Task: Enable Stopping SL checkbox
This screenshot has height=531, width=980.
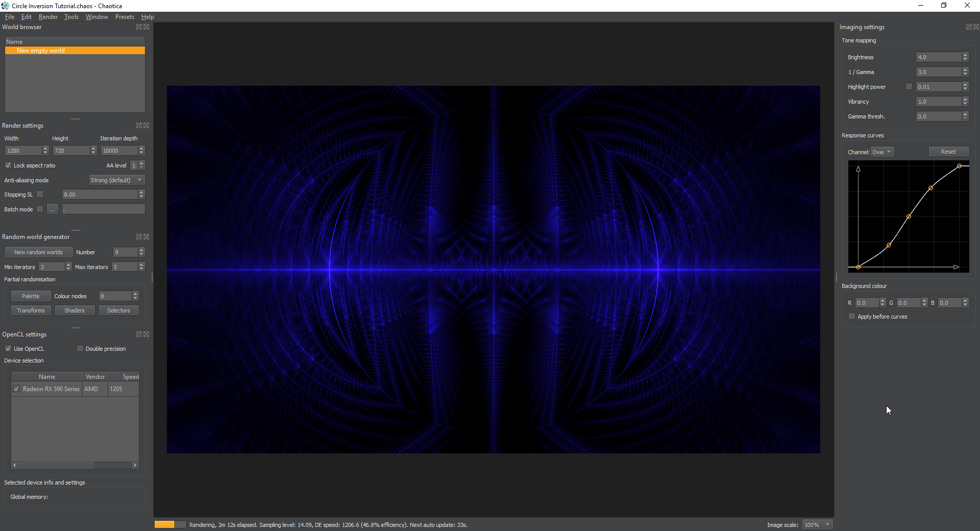Action: [40, 194]
